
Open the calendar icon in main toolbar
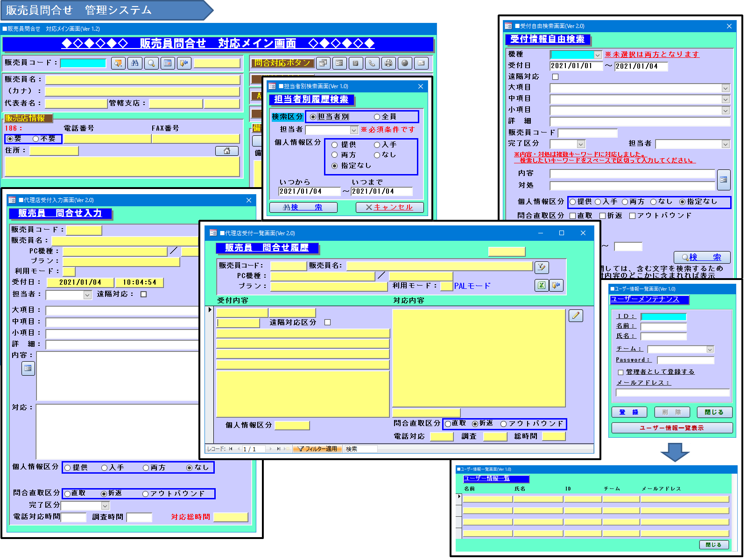click(168, 63)
